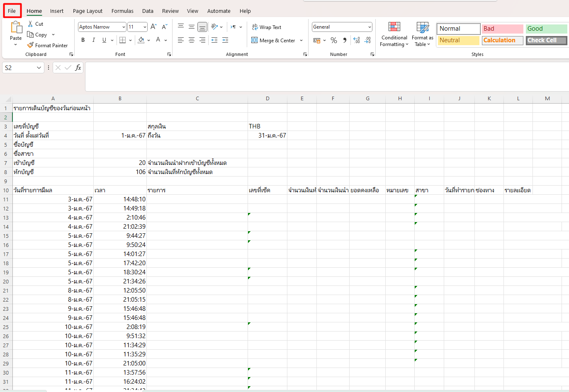
Task: Toggle Center horizontal alignment
Action: [192, 40]
